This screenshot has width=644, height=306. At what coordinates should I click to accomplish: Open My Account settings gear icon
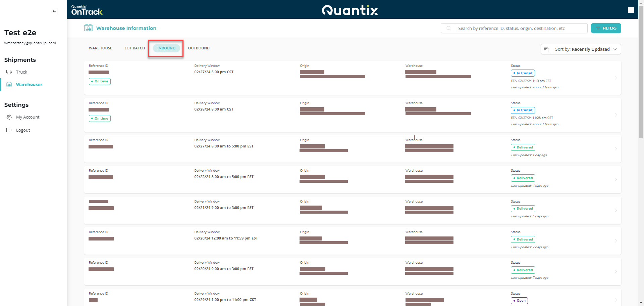[x=9, y=117]
